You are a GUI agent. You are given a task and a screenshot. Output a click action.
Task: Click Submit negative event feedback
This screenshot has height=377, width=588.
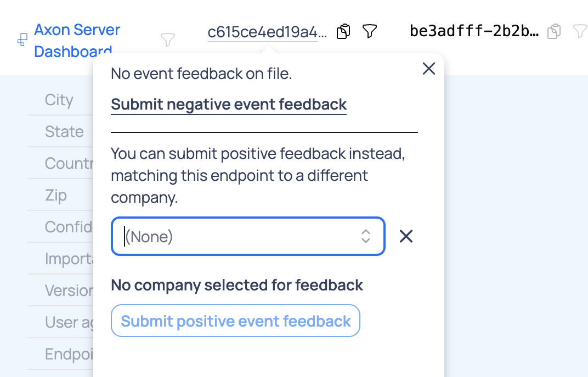coord(229,104)
